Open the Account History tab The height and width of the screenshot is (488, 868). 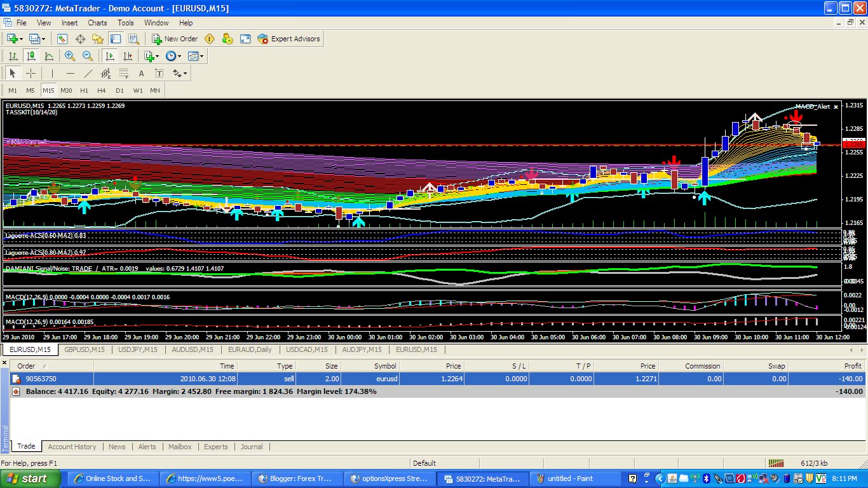click(x=72, y=447)
